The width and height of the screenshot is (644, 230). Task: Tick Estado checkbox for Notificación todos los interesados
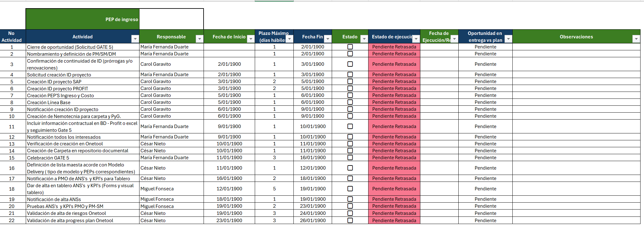click(350, 137)
